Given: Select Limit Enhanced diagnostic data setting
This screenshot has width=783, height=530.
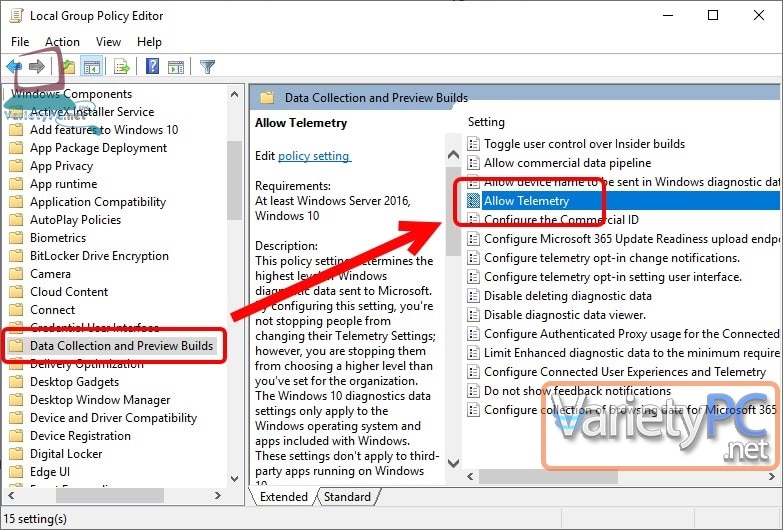Looking at the screenshot, I should [x=631, y=353].
